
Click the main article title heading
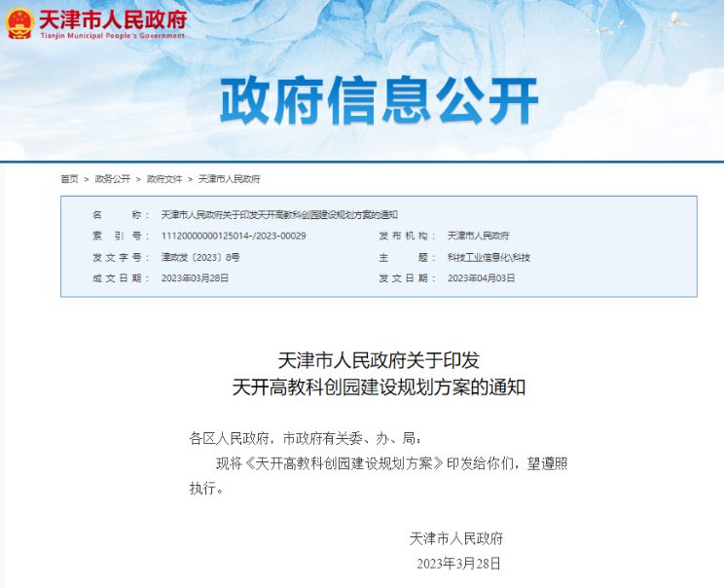pyautogui.click(x=379, y=373)
